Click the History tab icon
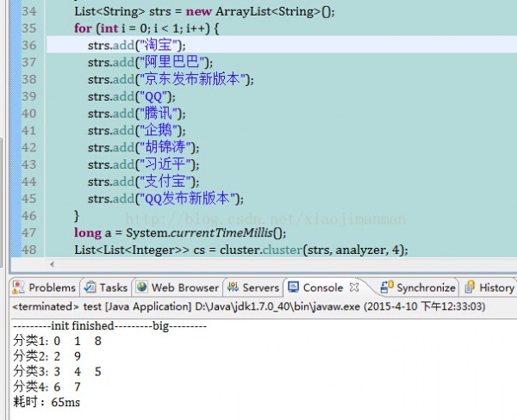 tap(470, 287)
